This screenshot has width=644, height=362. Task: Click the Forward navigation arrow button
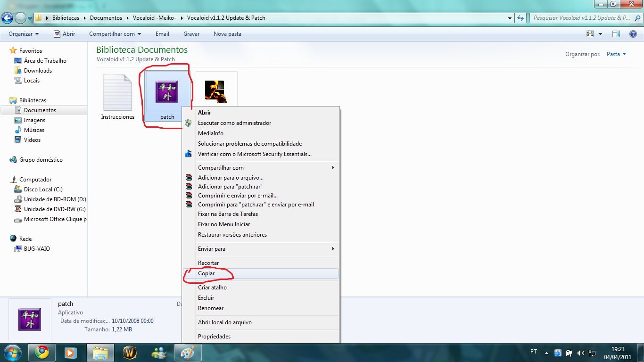[x=20, y=18]
